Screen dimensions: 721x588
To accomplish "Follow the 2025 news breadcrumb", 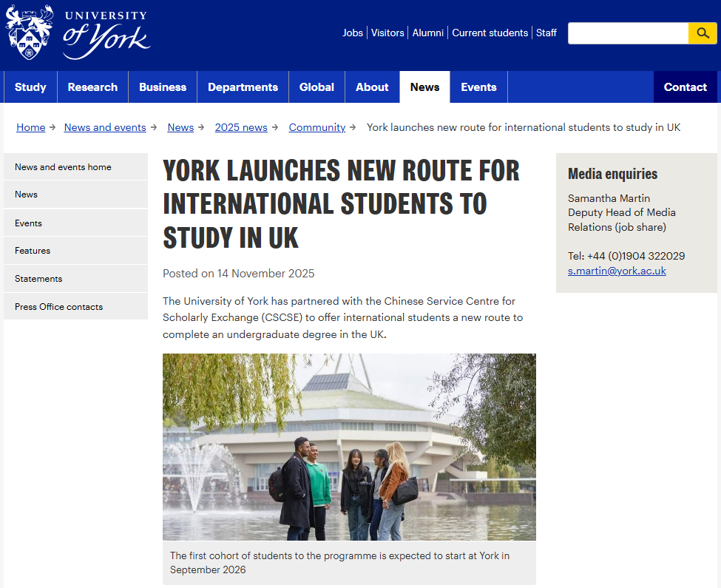I will pos(241,127).
